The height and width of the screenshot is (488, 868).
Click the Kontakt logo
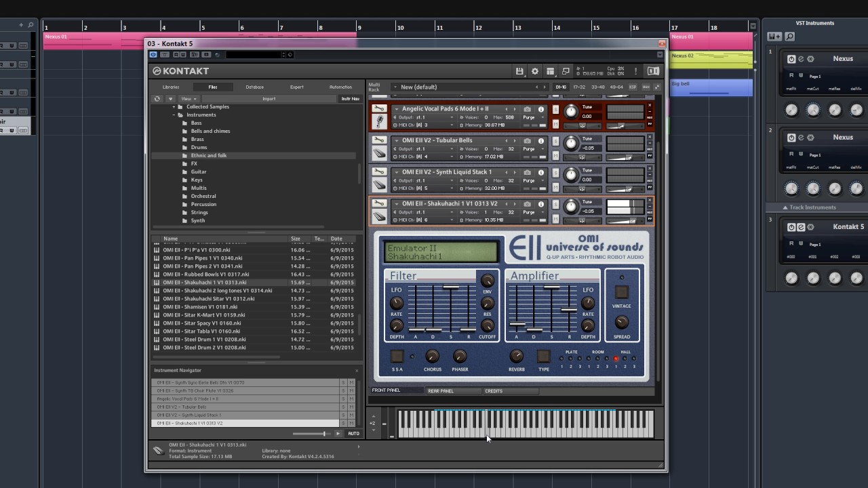pos(181,71)
